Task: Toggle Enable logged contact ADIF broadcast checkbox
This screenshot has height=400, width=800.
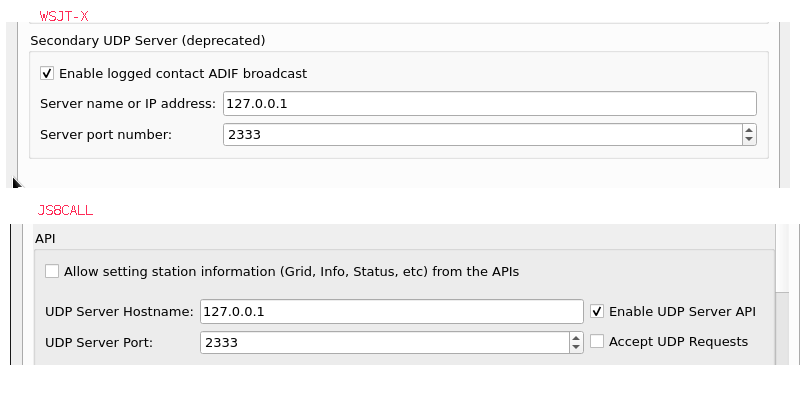Action: (x=47, y=73)
